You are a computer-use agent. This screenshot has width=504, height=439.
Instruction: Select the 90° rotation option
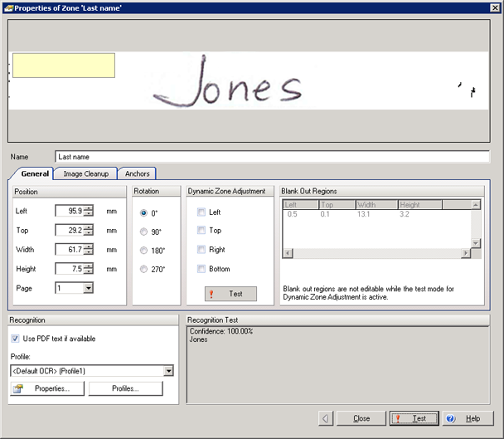(144, 232)
